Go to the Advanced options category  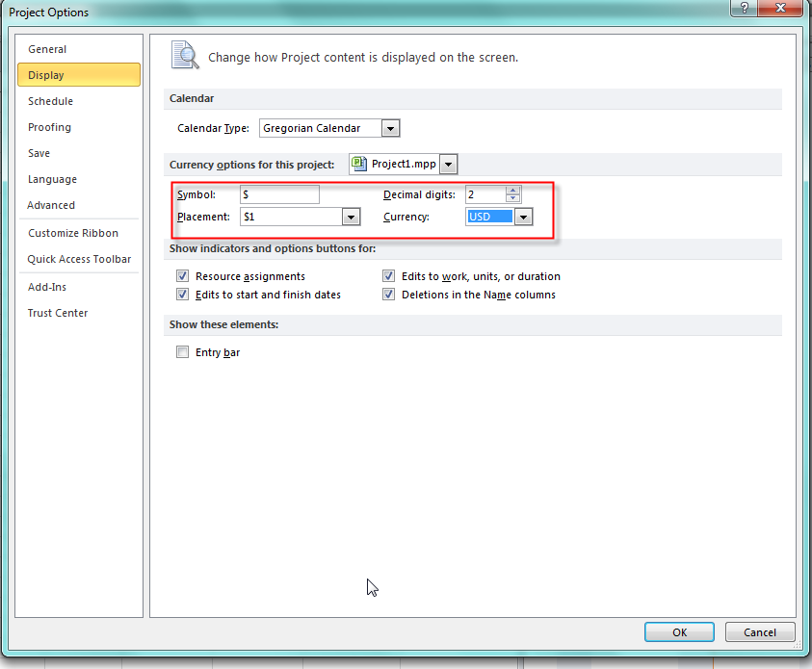tap(51, 205)
